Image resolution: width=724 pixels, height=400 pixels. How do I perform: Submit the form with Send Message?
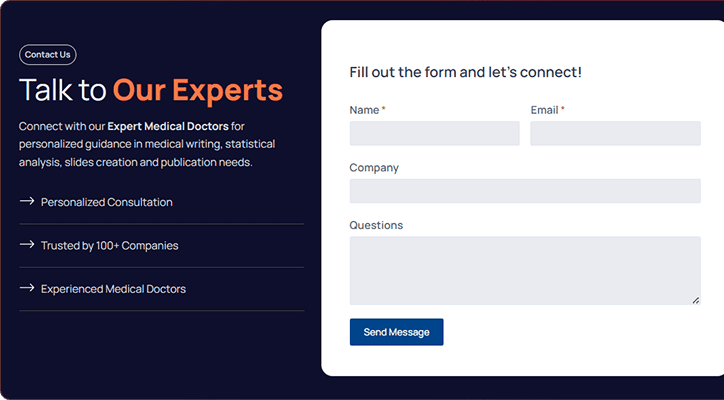[396, 332]
